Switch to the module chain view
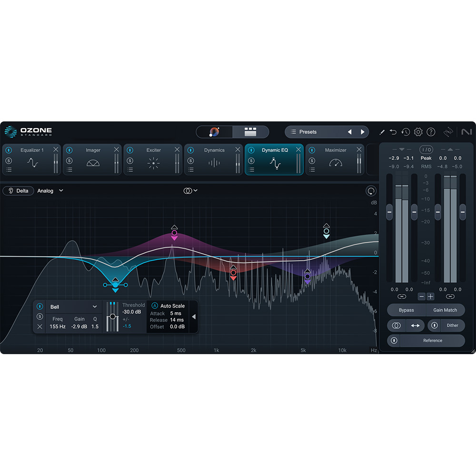Screen dimensions: 476x476 tap(250, 132)
